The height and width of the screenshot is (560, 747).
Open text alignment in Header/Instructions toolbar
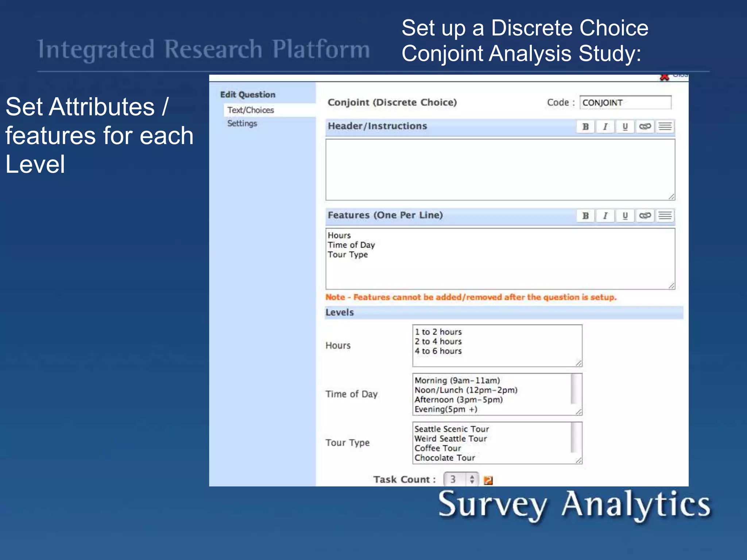pyautogui.click(x=665, y=127)
